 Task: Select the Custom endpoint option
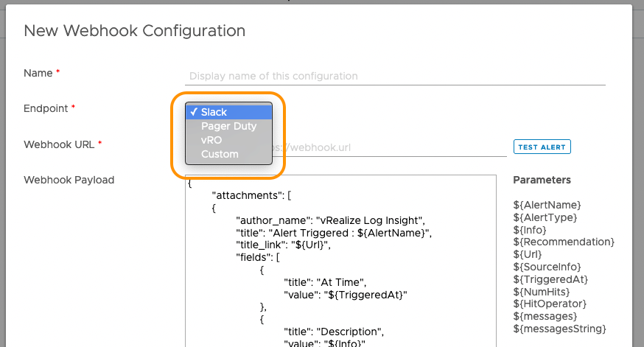tap(228, 154)
